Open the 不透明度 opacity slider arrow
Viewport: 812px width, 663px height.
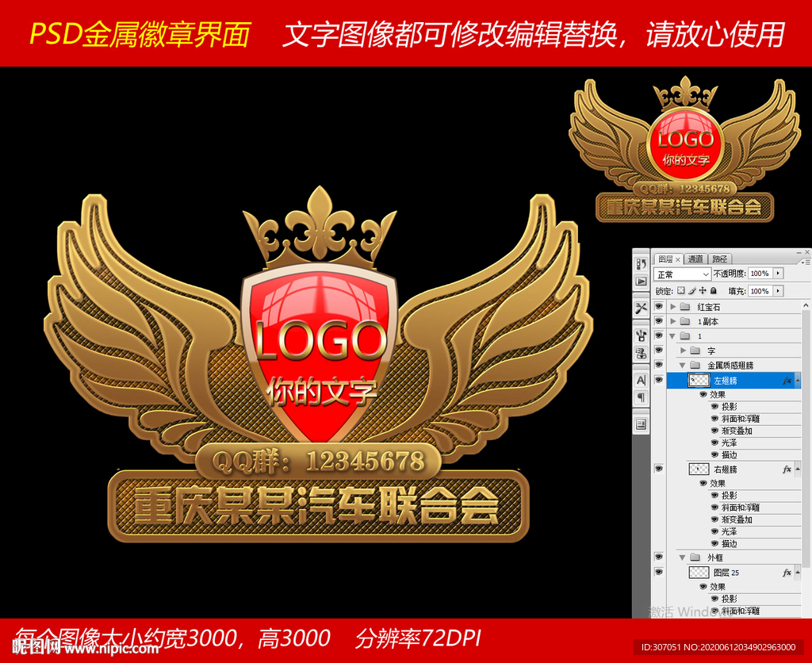tap(779, 274)
